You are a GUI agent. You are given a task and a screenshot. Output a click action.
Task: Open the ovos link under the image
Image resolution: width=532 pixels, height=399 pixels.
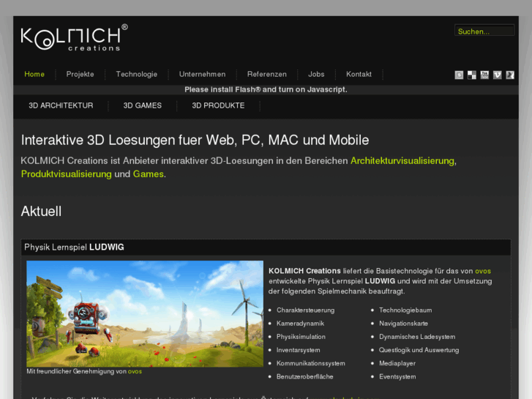[135, 371]
